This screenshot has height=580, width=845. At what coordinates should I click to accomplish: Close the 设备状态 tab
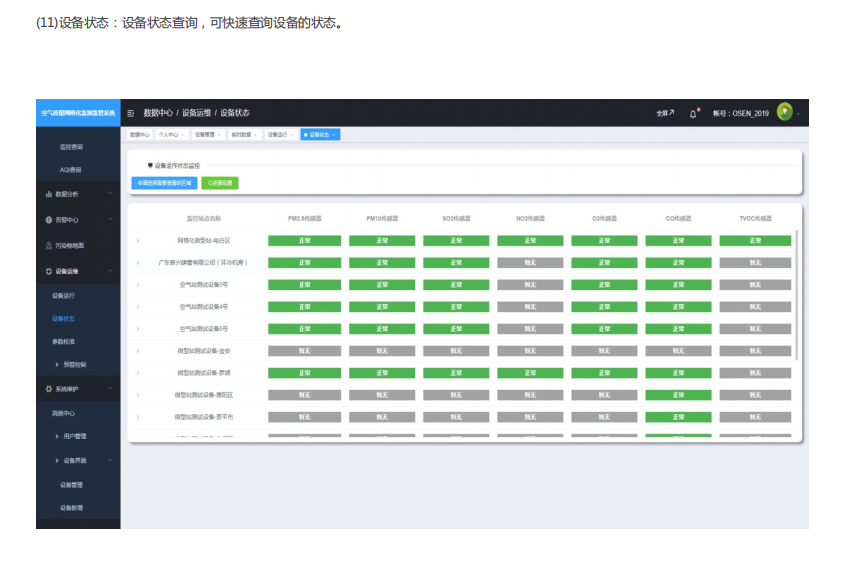[x=334, y=134]
